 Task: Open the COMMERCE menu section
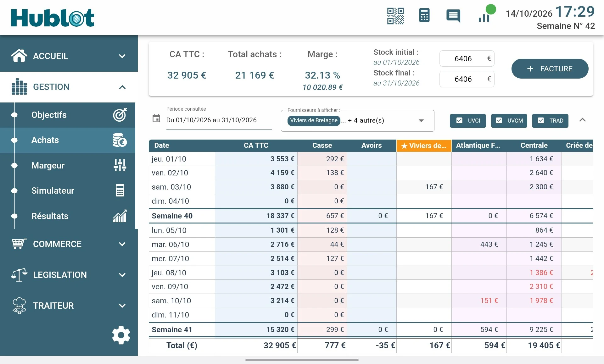[69, 244]
